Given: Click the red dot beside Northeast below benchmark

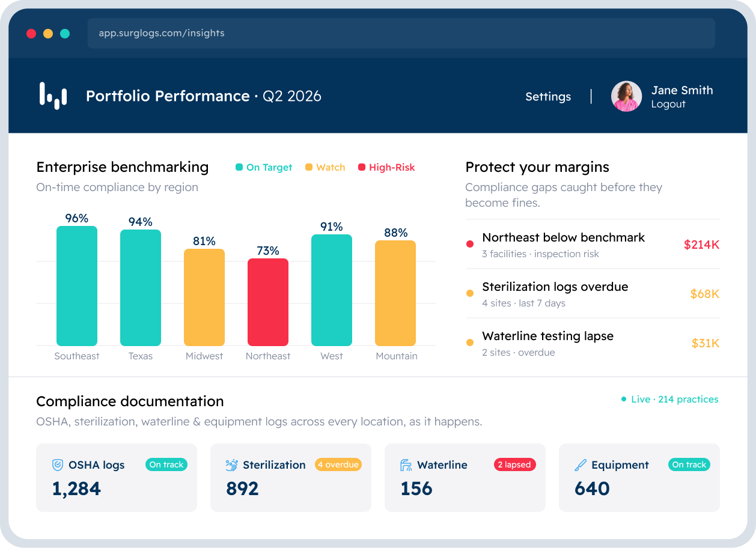Looking at the screenshot, I should (470, 244).
